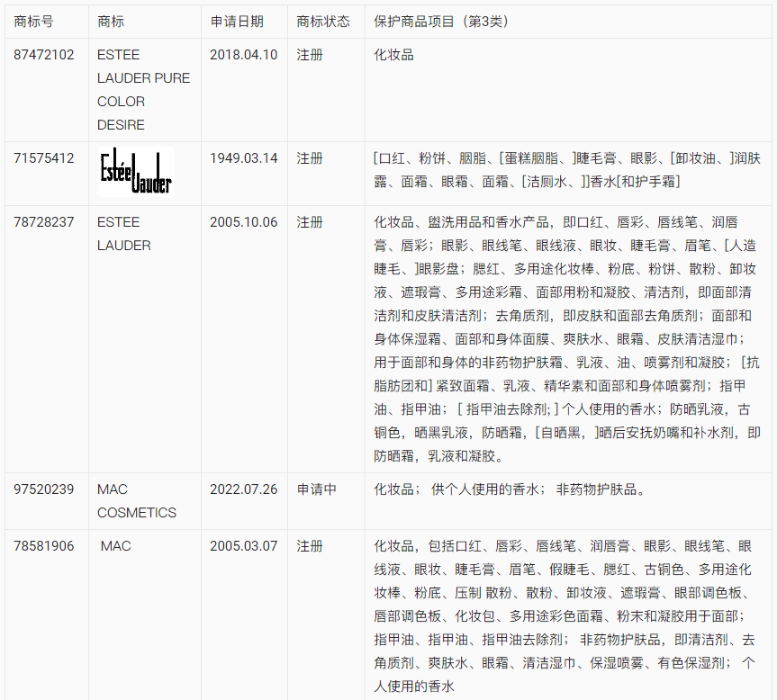The image size is (777, 700).
Task: Click 注册 status for 71575412
Action: [310, 158]
